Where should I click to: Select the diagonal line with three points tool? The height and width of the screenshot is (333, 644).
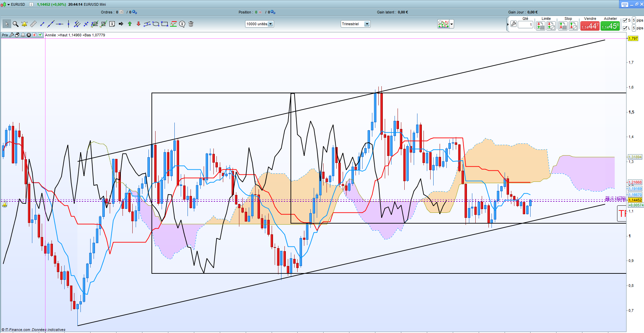pos(86,24)
